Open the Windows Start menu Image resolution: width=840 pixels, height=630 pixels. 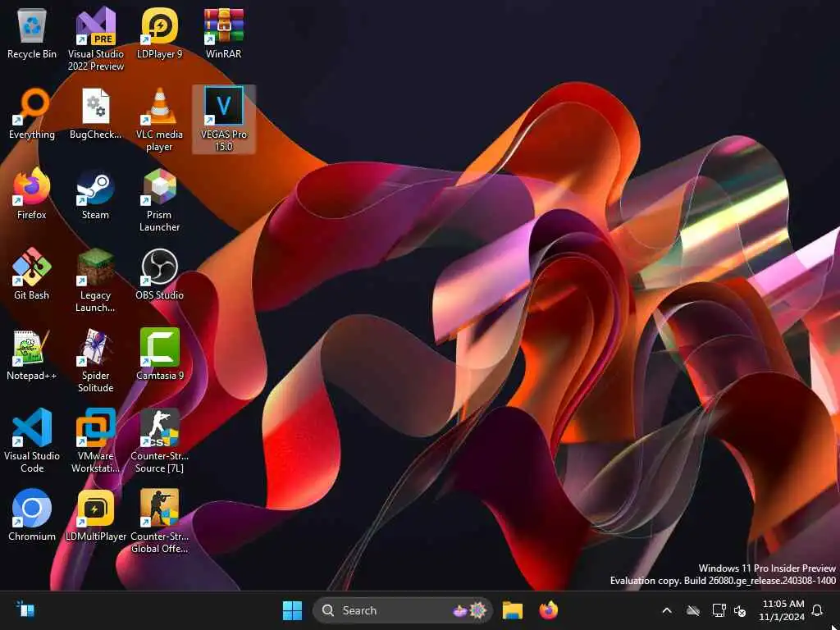[x=292, y=610]
